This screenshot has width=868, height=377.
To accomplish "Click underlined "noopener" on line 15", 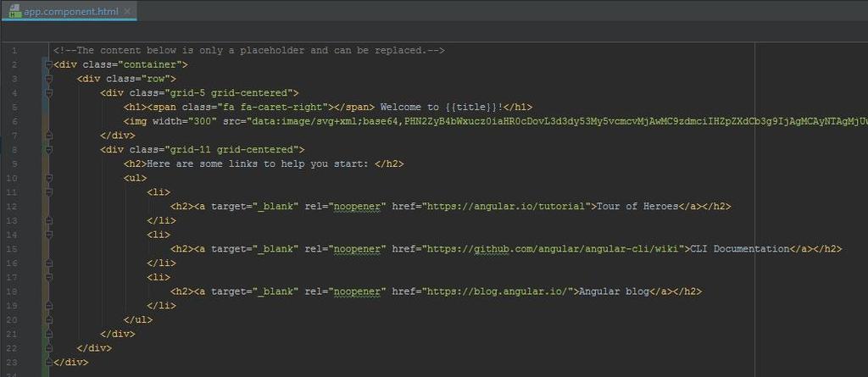I will point(358,248).
